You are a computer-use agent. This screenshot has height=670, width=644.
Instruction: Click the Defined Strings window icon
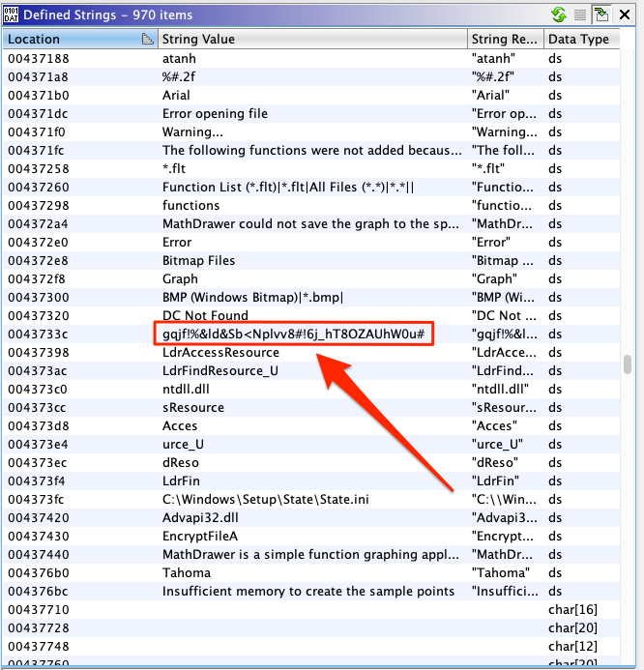tap(11, 15)
